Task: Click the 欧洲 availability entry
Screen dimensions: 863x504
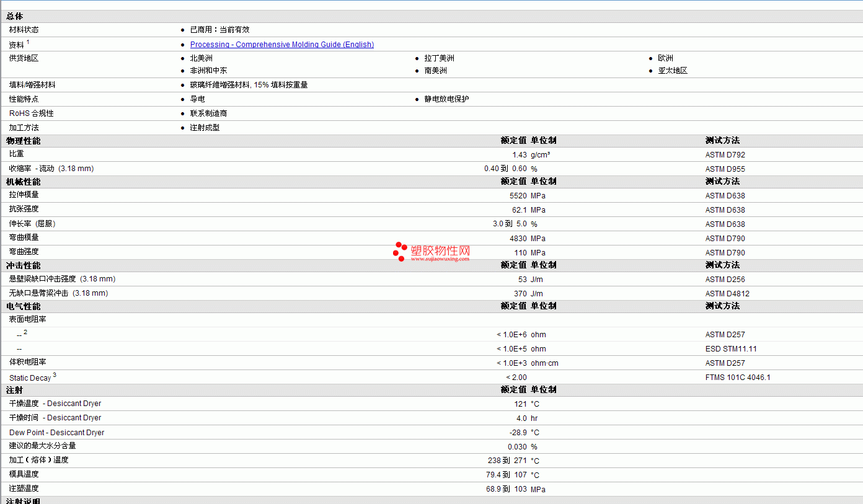Action: tap(666, 58)
